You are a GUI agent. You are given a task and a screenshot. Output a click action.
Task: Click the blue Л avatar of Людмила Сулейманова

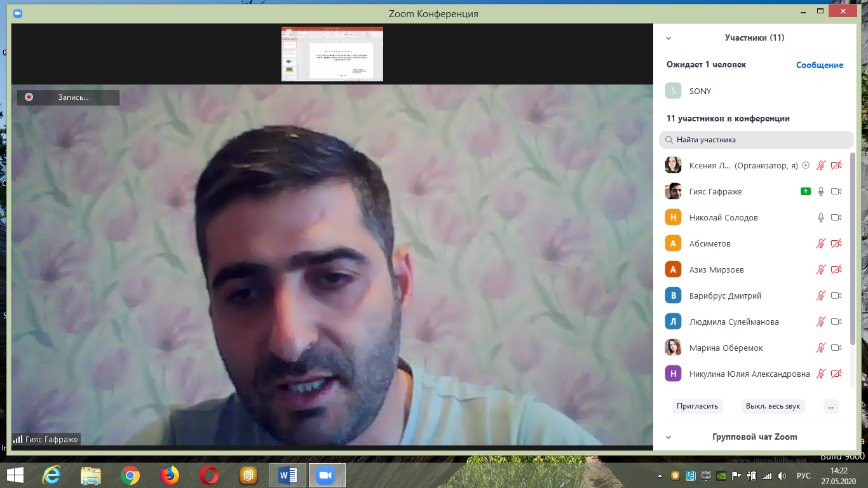pos(674,322)
